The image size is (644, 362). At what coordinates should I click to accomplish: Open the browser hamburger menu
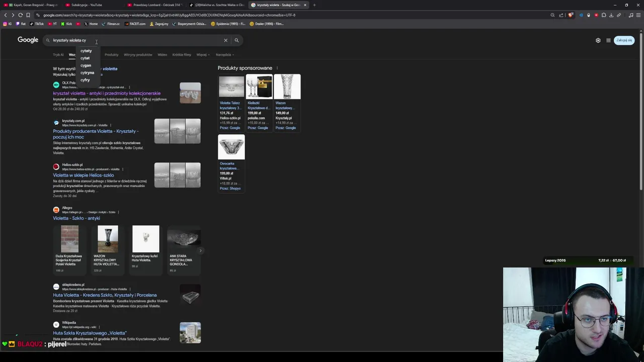[638, 15]
